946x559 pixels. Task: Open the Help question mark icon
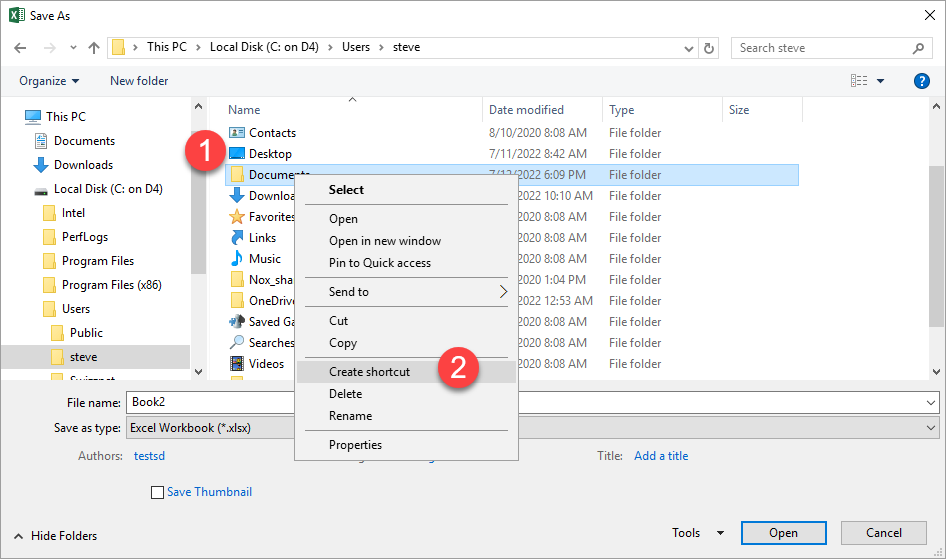921,81
